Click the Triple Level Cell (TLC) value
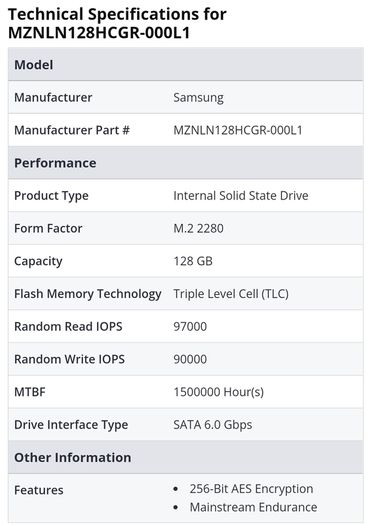Viewport: 375px width, 525px height. pos(231,294)
